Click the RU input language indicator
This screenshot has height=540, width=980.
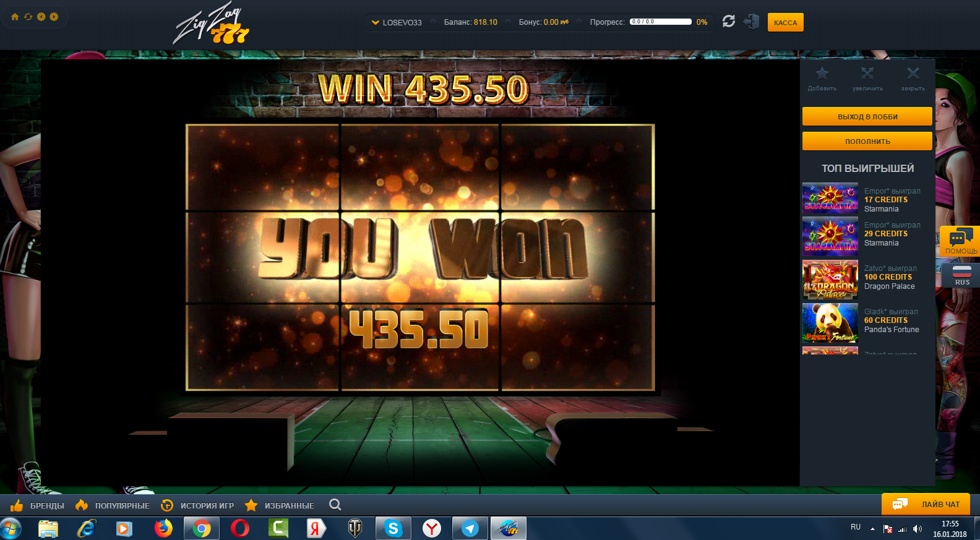pos(856,527)
